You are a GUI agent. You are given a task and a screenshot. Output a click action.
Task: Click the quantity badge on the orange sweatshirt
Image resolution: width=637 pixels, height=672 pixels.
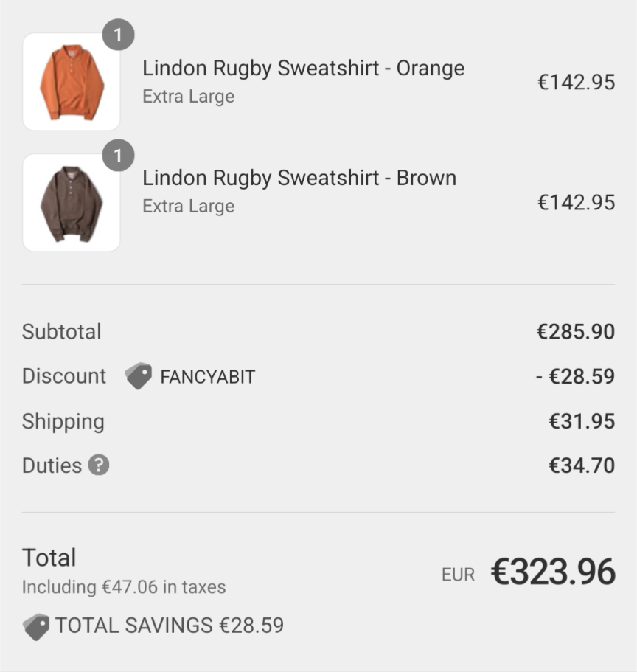click(118, 35)
